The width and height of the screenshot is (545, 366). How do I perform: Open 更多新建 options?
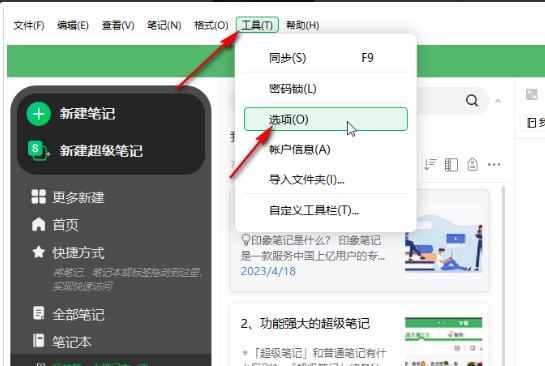tap(79, 197)
